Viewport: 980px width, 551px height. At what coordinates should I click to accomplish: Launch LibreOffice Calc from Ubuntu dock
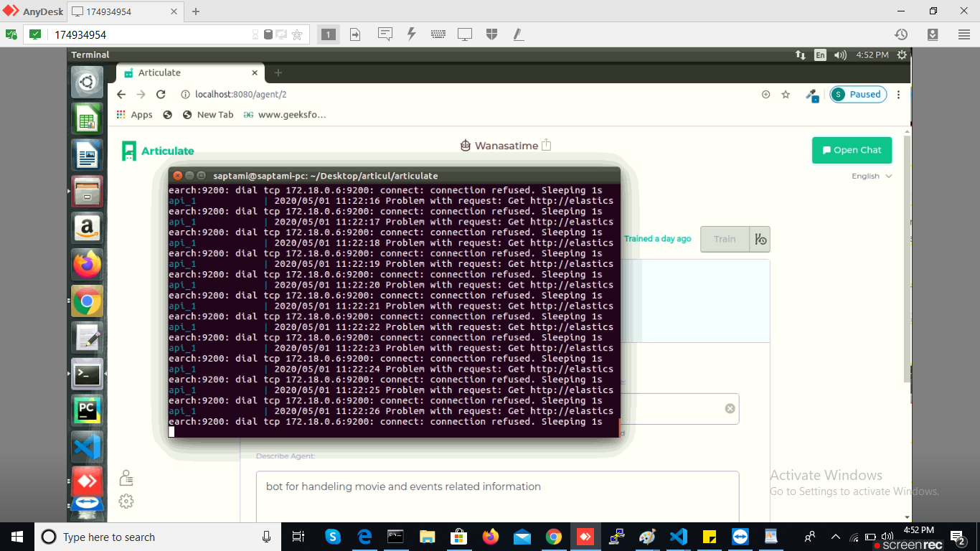87,119
